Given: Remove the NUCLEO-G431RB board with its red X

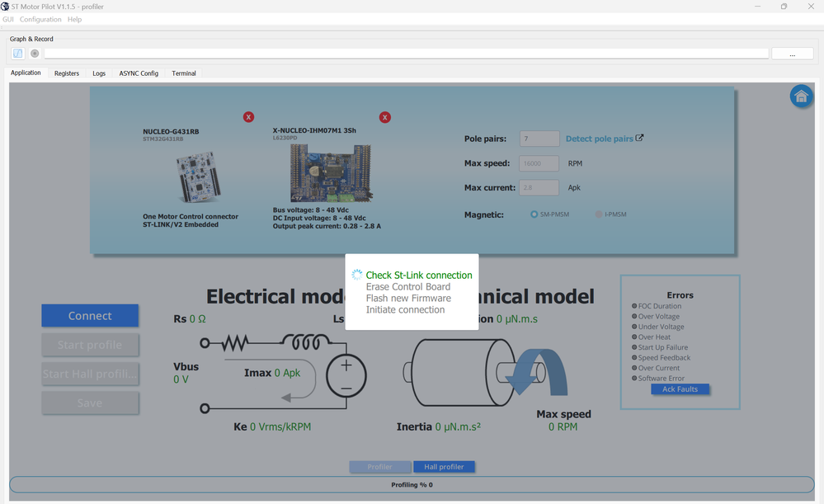Looking at the screenshot, I should coord(248,116).
